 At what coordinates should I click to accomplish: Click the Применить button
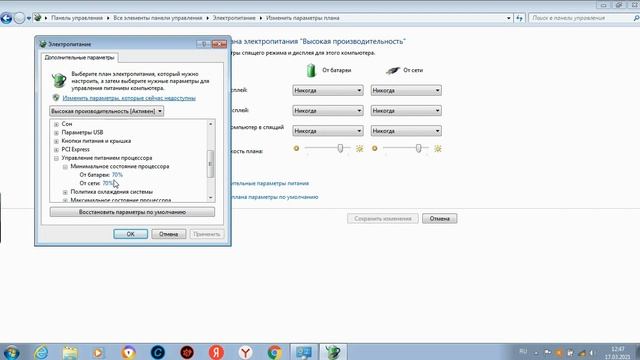pos(207,234)
